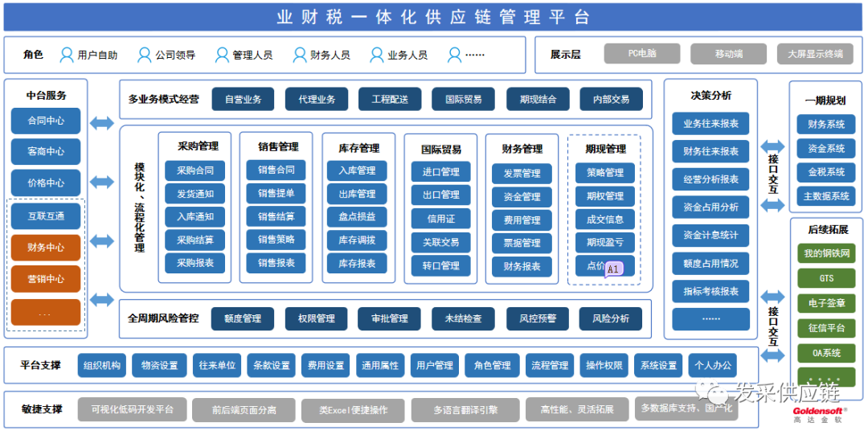Image resolution: width=868 pixels, height=431 pixels.
Task: Select the 出库管理 module
Action: point(357,194)
